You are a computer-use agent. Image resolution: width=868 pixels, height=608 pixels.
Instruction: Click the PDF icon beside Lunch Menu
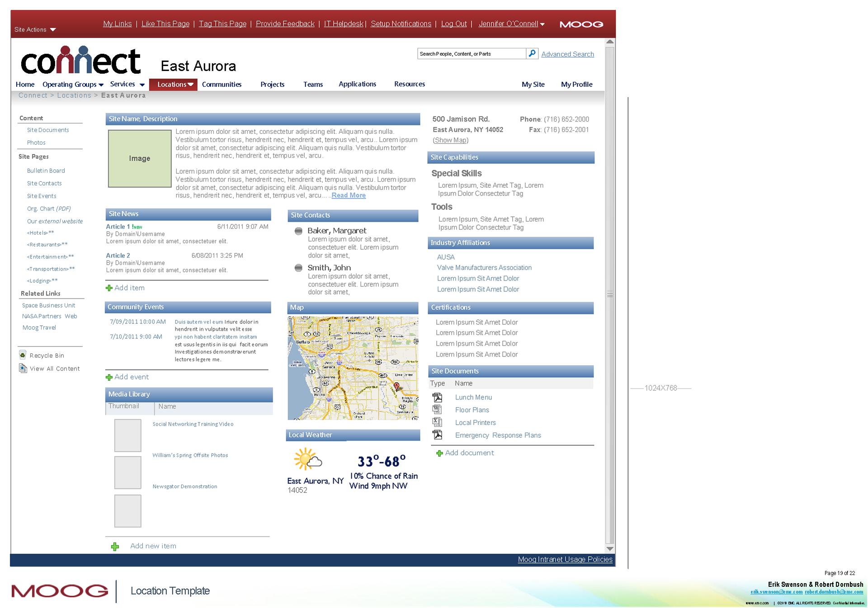437,397
